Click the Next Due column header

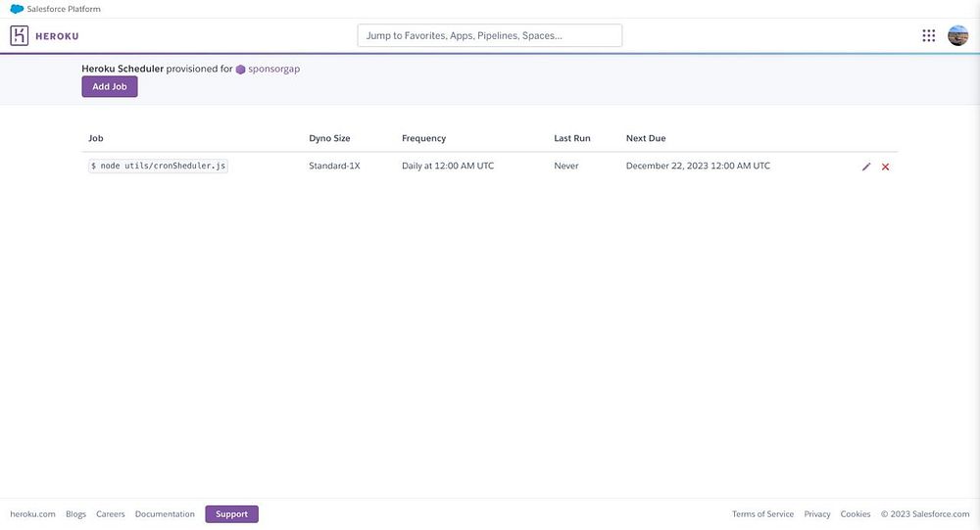646,138
